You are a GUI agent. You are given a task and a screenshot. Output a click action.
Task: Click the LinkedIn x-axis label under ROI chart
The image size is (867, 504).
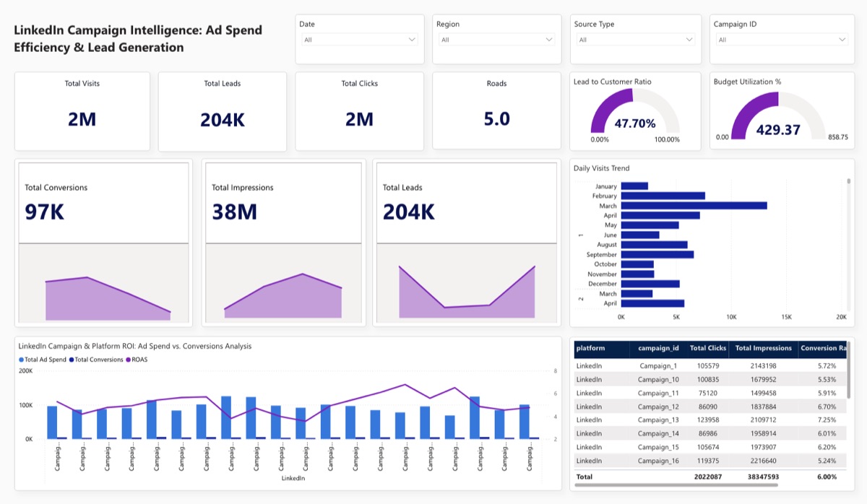click(x=293, y=478)
